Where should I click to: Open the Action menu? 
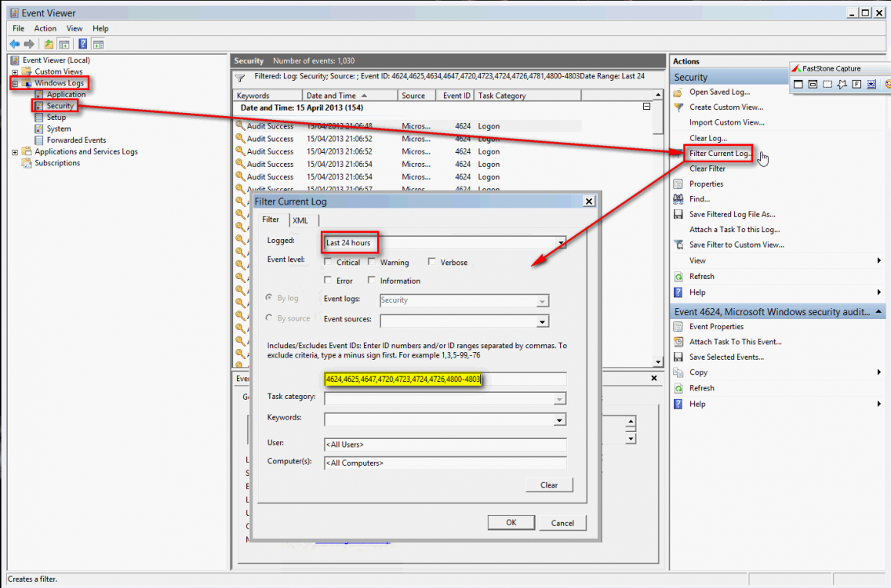point(45,28)
